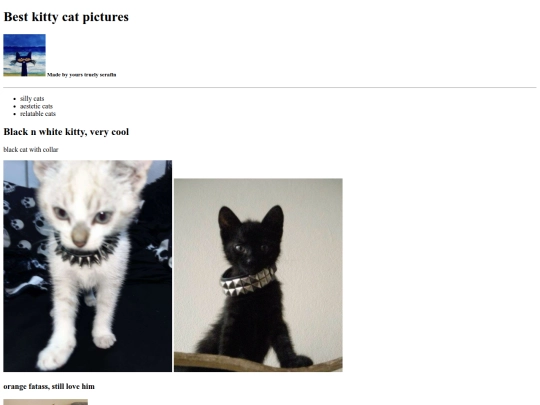Open the black kitten with studded collar photo
Viewport: 540px width, 405px height.
(x=258, y=275)
